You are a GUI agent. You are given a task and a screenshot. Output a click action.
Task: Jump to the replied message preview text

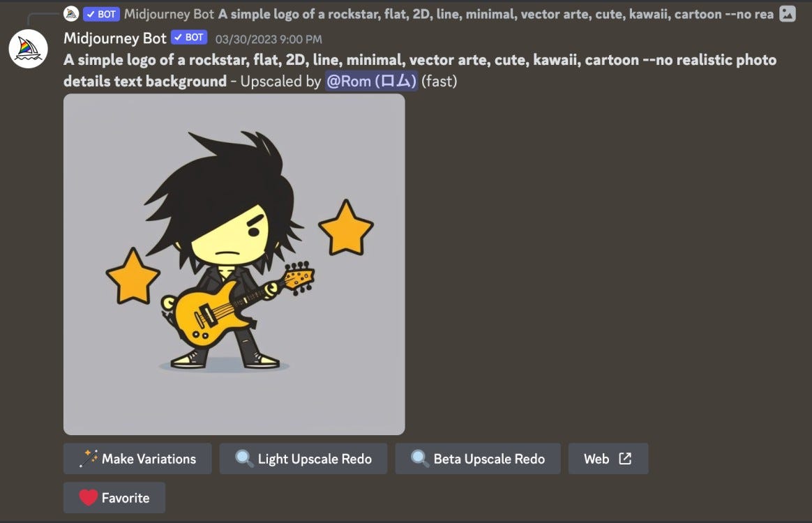(x=495, y=14)
